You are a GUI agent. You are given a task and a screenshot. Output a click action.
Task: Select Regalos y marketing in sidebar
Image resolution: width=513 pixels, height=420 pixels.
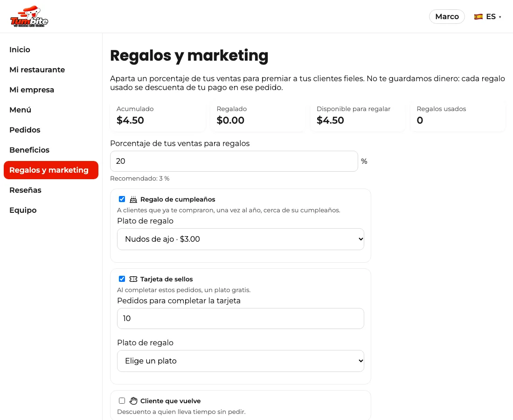tap(51, 170)
